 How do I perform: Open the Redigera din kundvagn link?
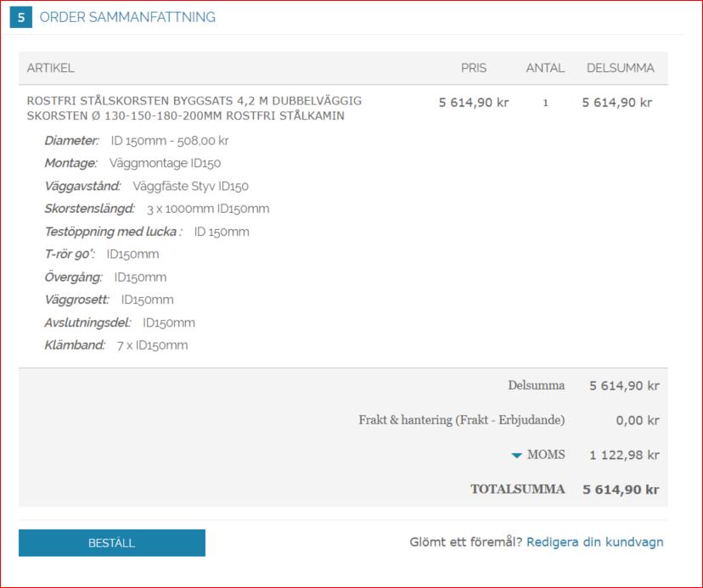click(594, 542)
